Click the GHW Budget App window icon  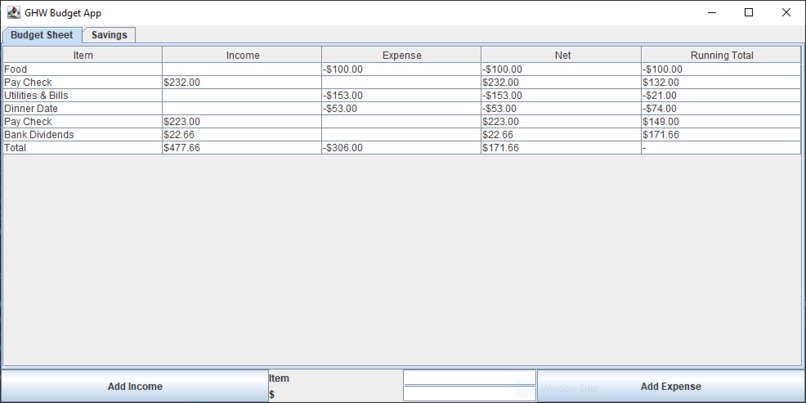click(x=14, y=12)
